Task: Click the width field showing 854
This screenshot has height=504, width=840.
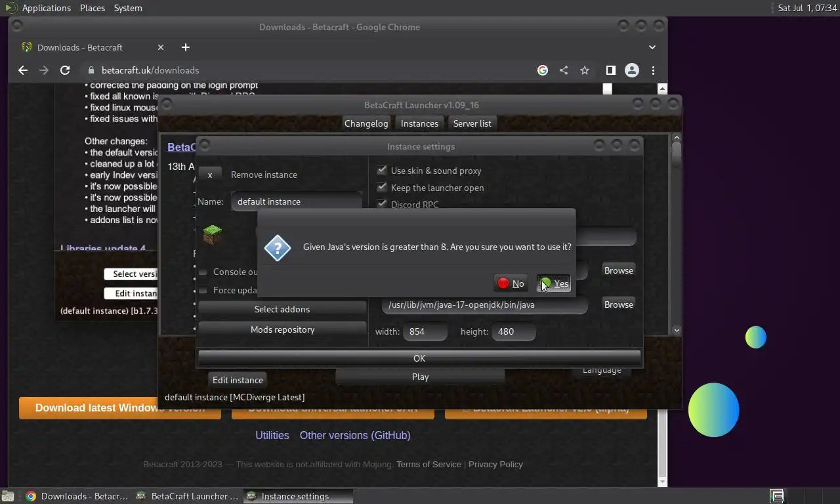Action: click(x=425, y=331)
